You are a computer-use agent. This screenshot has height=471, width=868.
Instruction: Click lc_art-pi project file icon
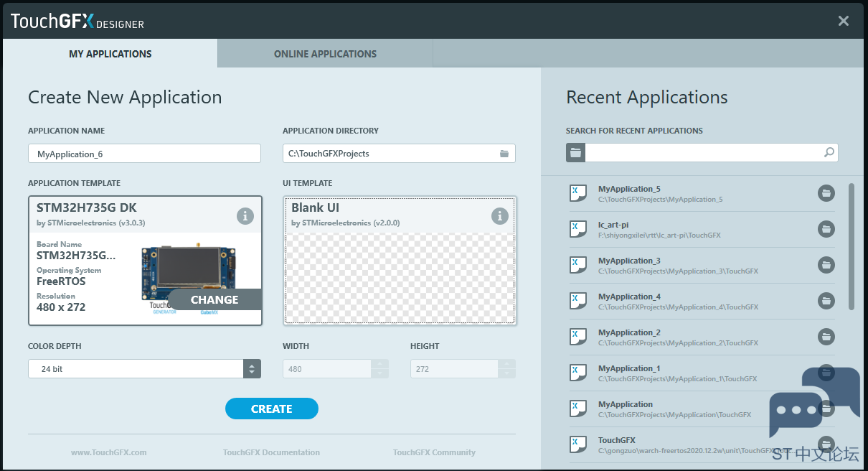[578, 229]
